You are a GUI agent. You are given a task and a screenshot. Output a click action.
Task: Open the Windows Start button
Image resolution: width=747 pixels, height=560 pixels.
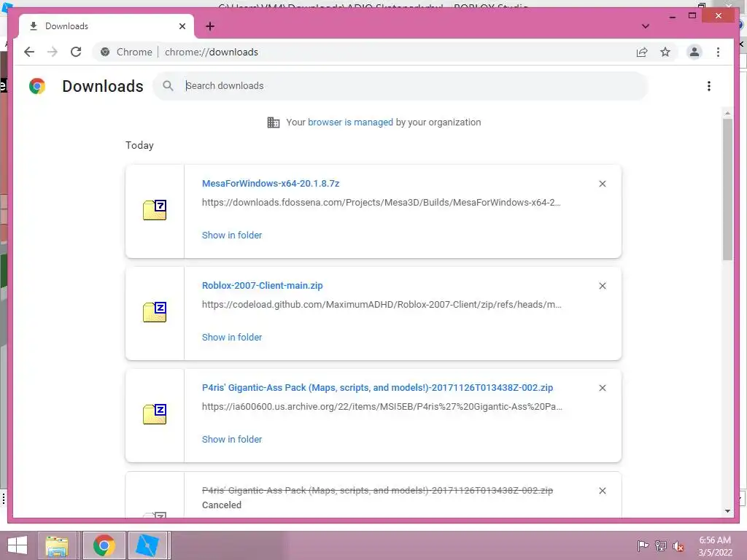pos(18,545)
